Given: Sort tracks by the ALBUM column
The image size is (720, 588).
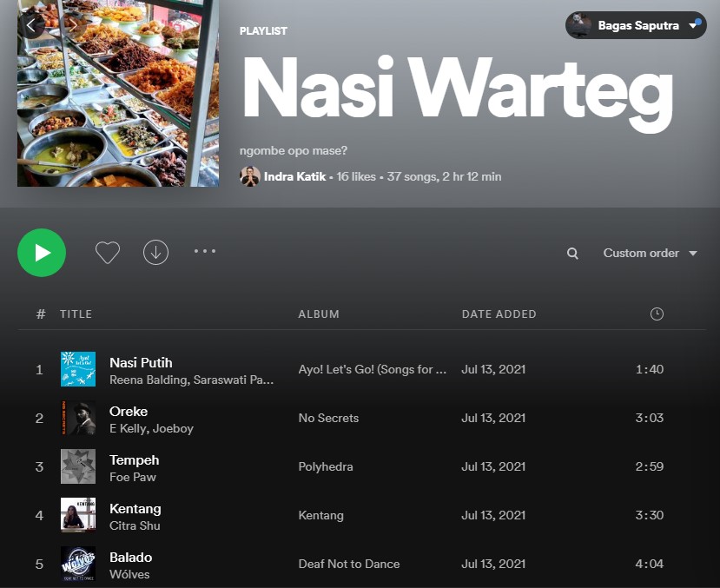Looking at the screenshot, I should 319,314.
